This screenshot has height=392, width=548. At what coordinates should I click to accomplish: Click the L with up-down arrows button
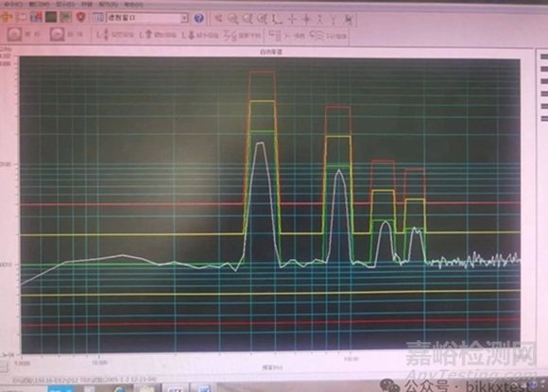pos(115,35)
